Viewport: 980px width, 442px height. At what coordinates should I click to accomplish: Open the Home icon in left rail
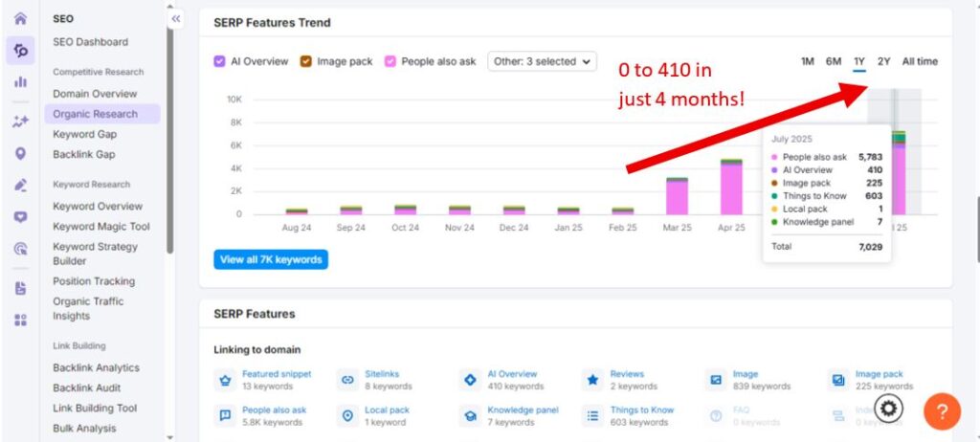point(21,19)
